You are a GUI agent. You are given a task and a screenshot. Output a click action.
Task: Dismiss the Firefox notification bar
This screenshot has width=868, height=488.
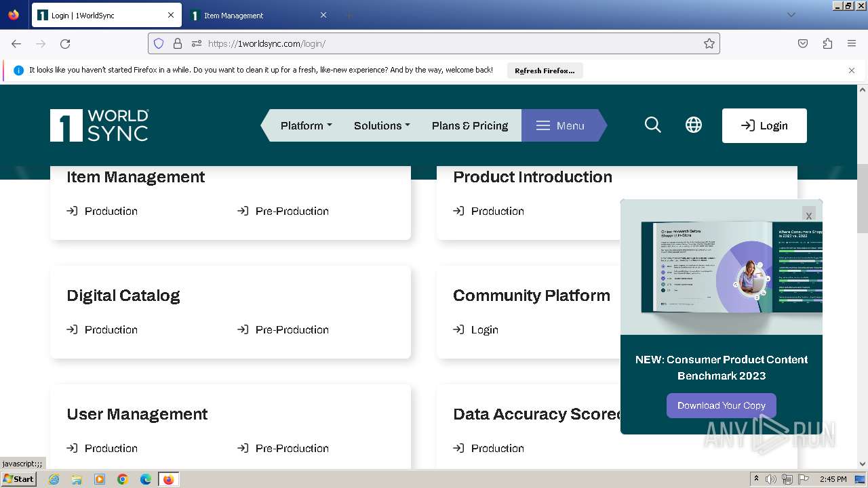(852, 70)
